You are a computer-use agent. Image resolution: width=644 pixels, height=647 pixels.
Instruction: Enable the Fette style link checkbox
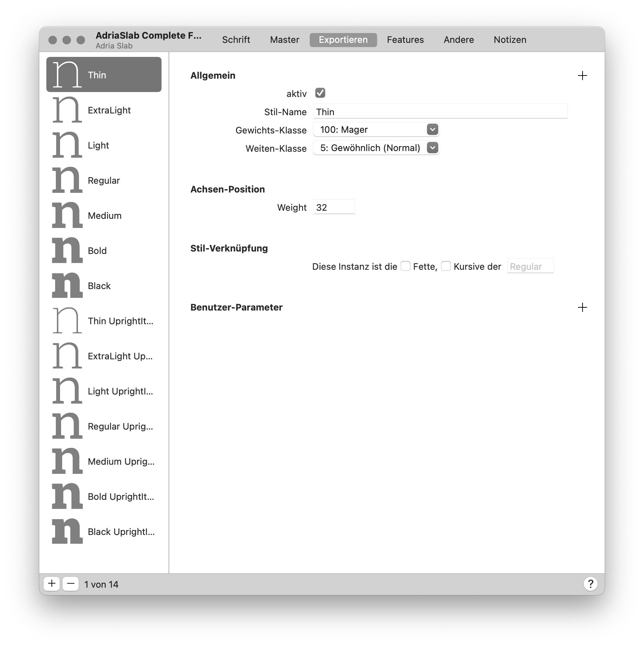pos(406,266)
